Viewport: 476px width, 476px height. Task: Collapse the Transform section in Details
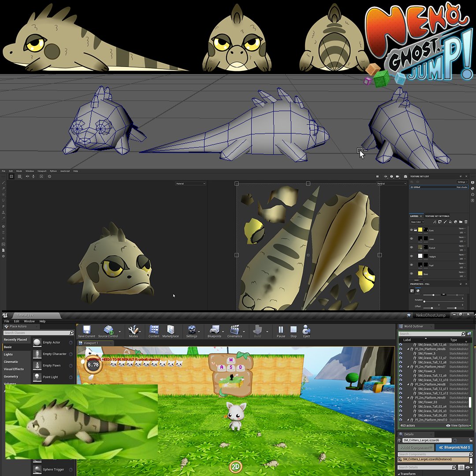399,473
